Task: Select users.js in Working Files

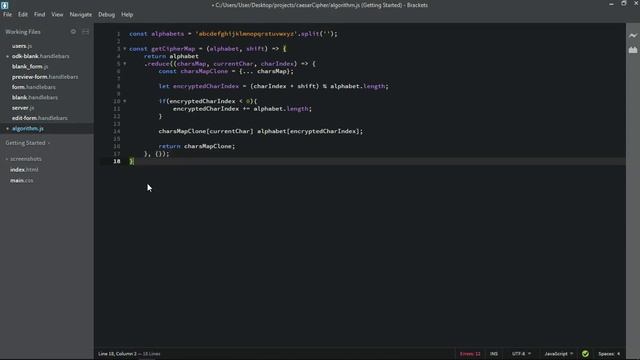Action: click(x=22, y=46)
